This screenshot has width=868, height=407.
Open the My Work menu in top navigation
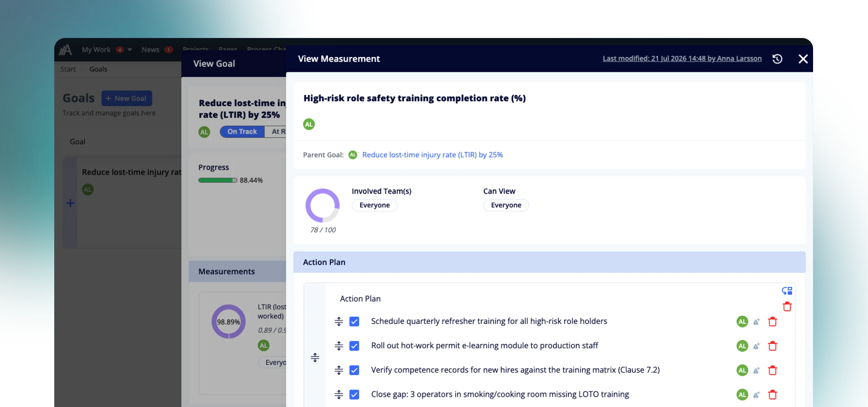tap(96, 50)
